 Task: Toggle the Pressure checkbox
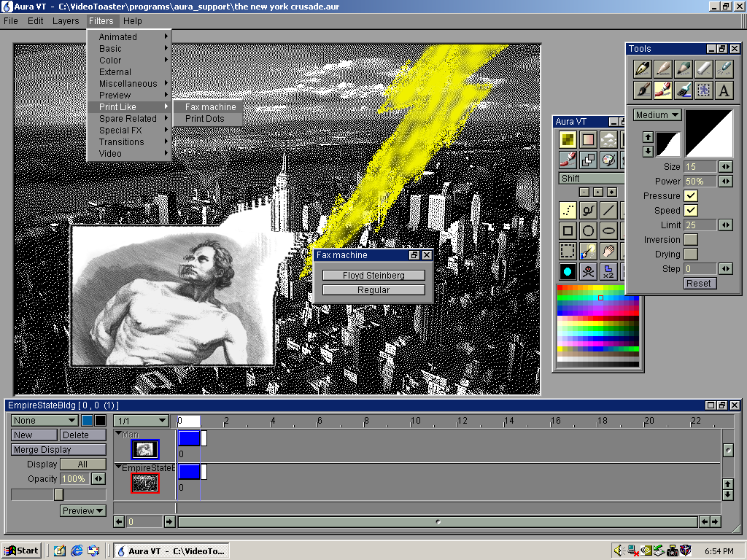(691, 195)
